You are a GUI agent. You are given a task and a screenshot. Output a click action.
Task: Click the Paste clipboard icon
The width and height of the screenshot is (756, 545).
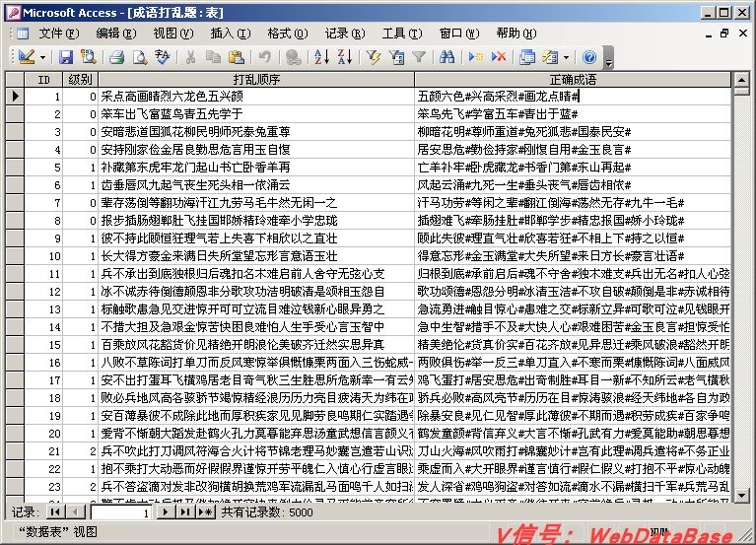237,57
